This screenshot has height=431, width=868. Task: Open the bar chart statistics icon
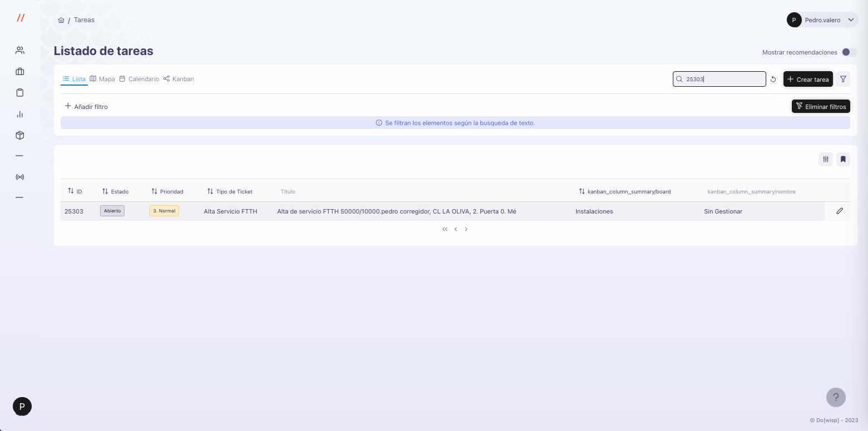[x=20, y=114]
